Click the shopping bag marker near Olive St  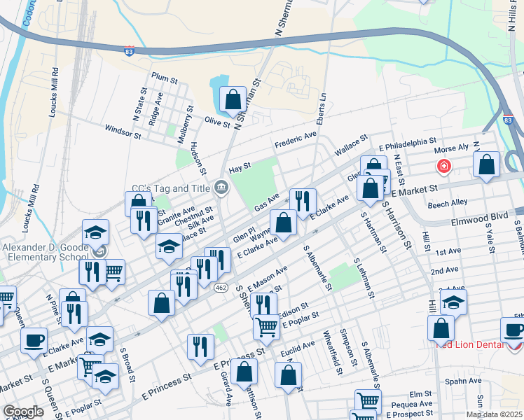coord(233,101)
